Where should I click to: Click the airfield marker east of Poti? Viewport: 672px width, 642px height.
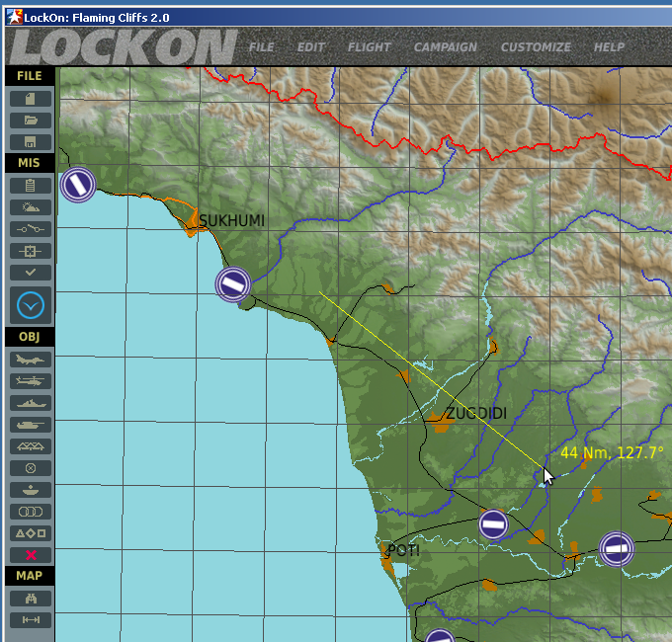(617, 549)
